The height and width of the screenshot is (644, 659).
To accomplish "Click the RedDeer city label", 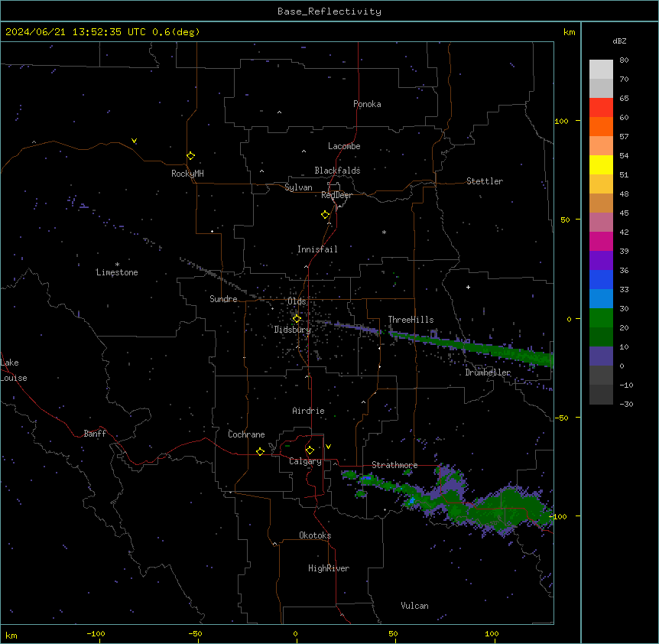I will coord(336,195).
